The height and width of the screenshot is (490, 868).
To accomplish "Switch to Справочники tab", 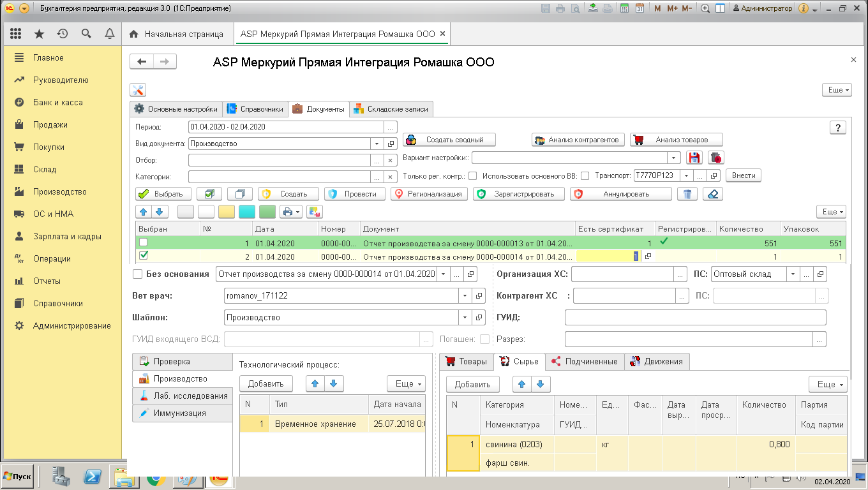I will 255,109.
